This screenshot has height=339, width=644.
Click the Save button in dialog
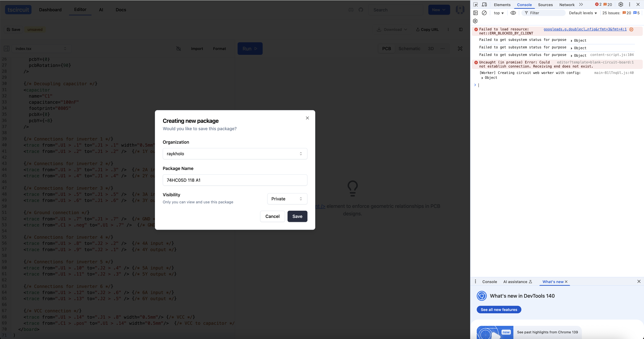297,216
